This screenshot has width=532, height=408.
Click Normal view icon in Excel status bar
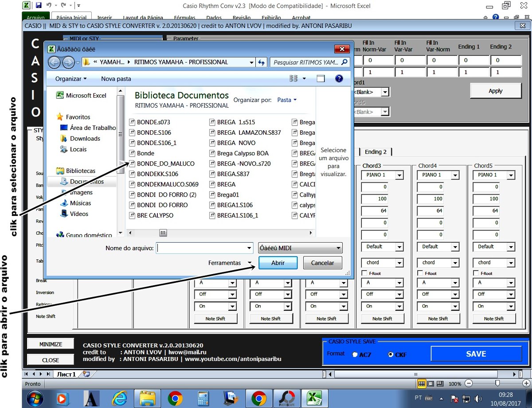click(x=422, y=384)
